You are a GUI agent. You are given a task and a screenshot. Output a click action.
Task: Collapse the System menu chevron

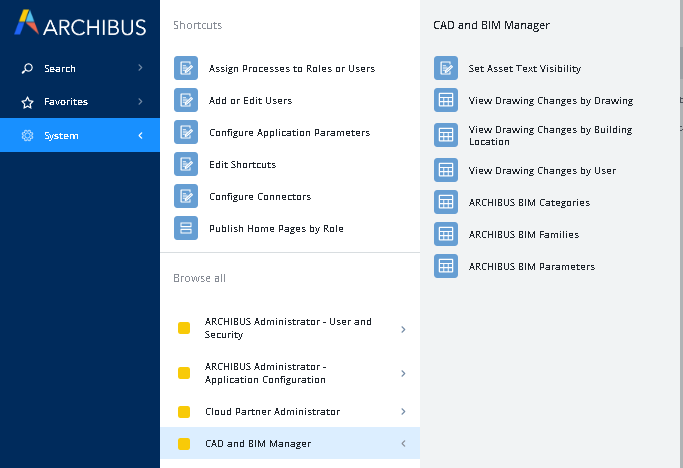pyautogui.click(x=140, y=136)
